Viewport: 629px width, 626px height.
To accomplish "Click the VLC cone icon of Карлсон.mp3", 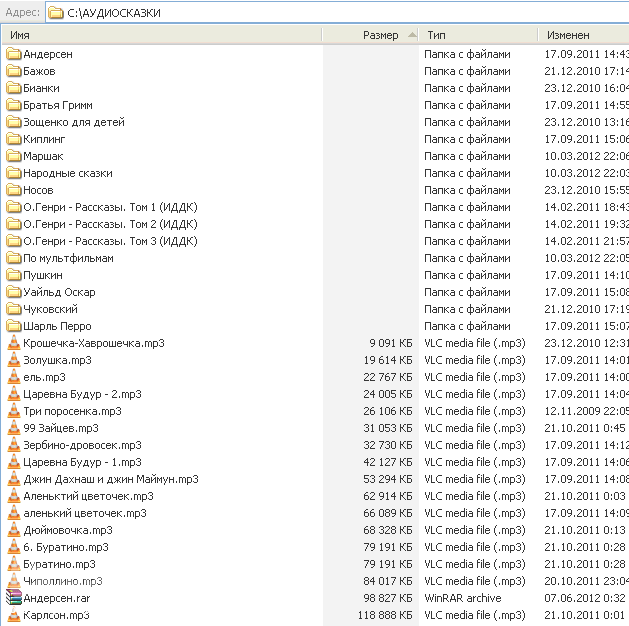I will [13, 615].
